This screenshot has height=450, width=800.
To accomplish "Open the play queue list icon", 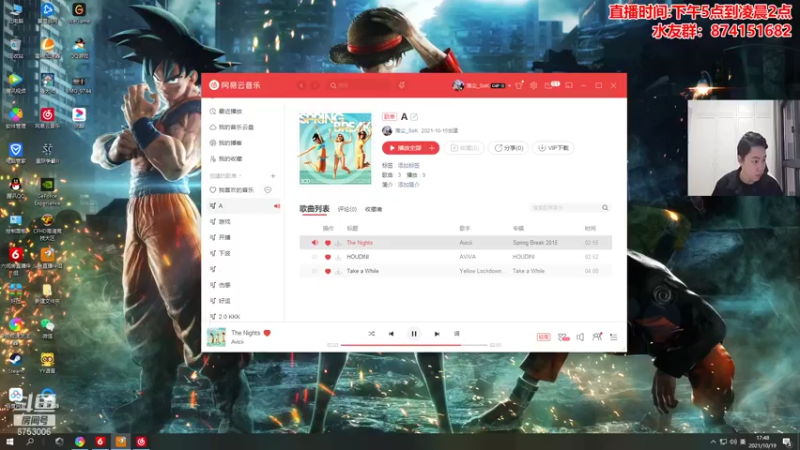I will coord(614,337).
